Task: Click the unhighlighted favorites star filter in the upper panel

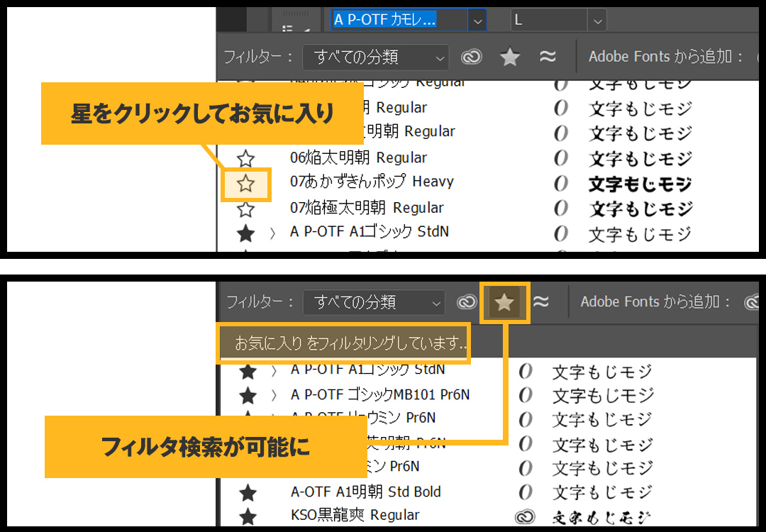Action: click(510, 57)
